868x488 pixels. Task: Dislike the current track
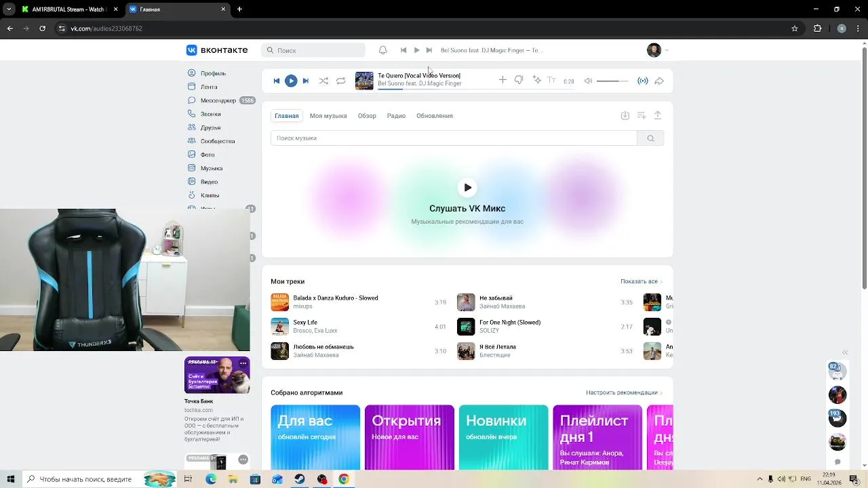tap(519, 80)
